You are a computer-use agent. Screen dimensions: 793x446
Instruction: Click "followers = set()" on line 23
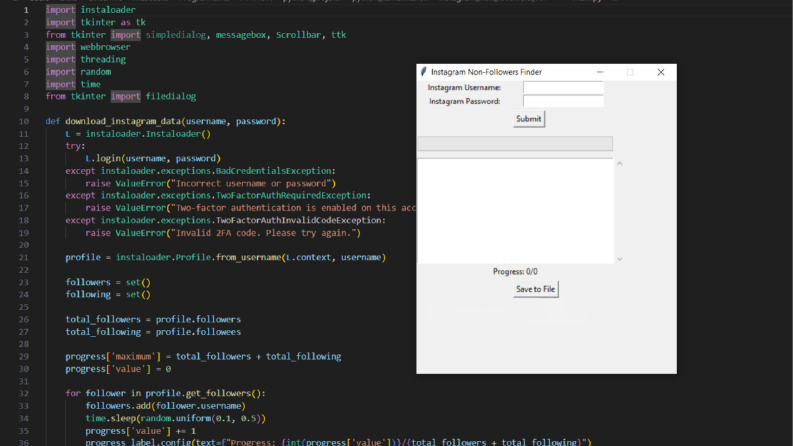pos(108,282)
